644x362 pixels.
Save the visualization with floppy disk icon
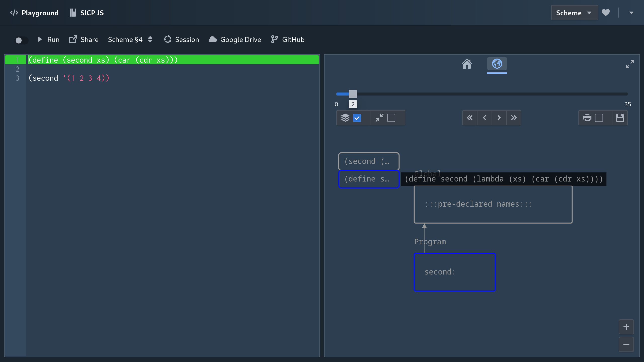(620, 118)
